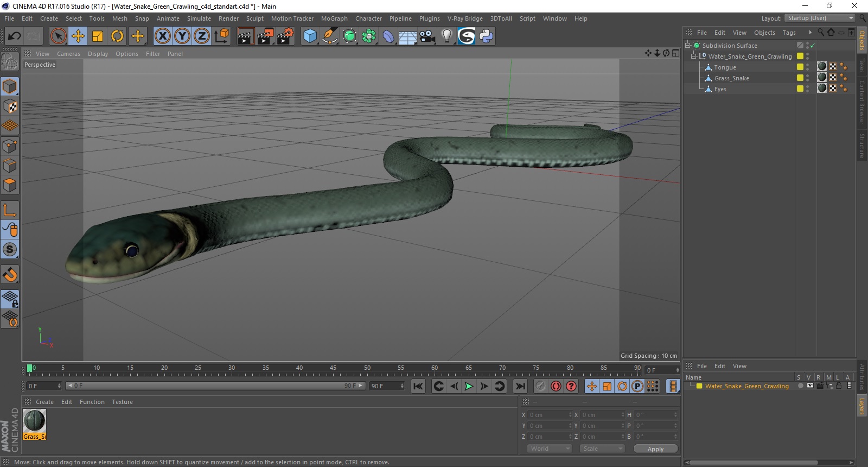The height and width of the screenshot is (467, 868).
Task: Add a Cube primitive object
Action: pos(310,36)
